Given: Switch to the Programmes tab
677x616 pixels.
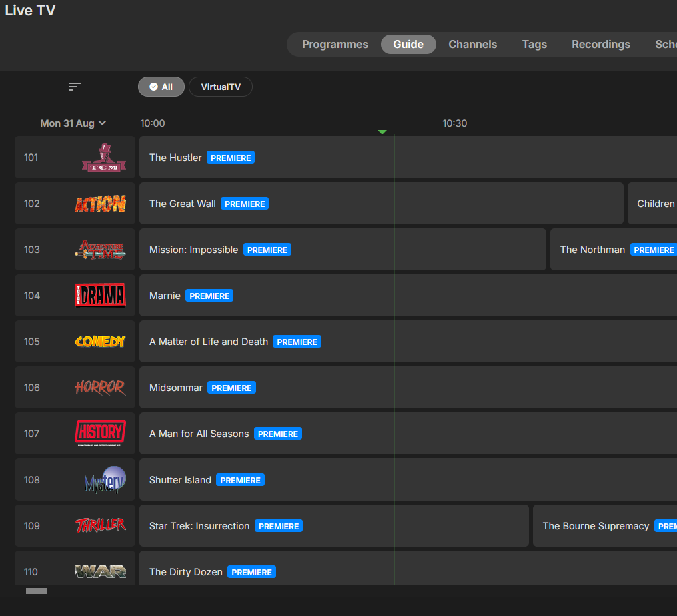Looking at the screenshot, I should click(x=335, y=45).
